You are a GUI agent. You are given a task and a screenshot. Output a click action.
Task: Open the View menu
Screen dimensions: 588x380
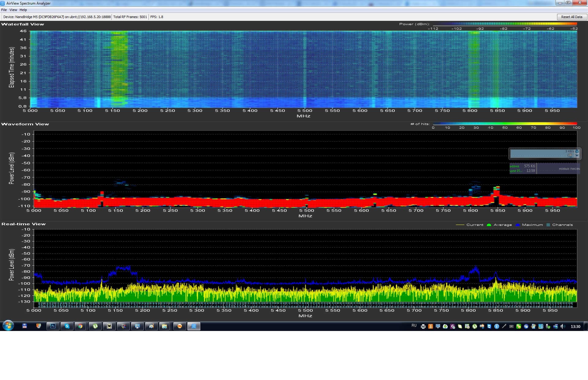[13, 10]
